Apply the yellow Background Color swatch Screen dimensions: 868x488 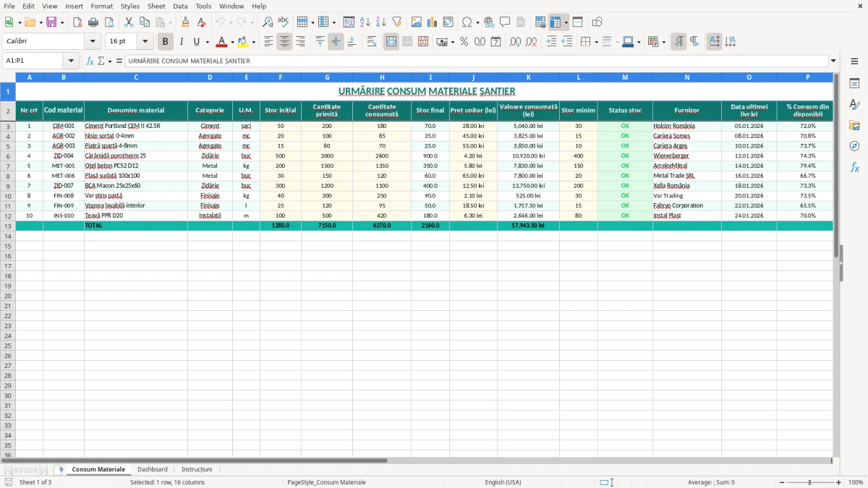244,42
